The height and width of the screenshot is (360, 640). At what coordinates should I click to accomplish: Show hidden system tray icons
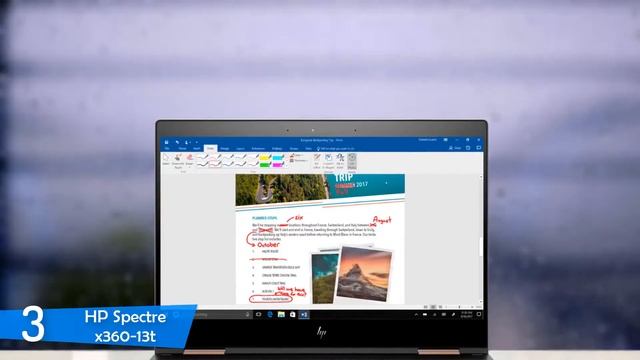(416, 315)
